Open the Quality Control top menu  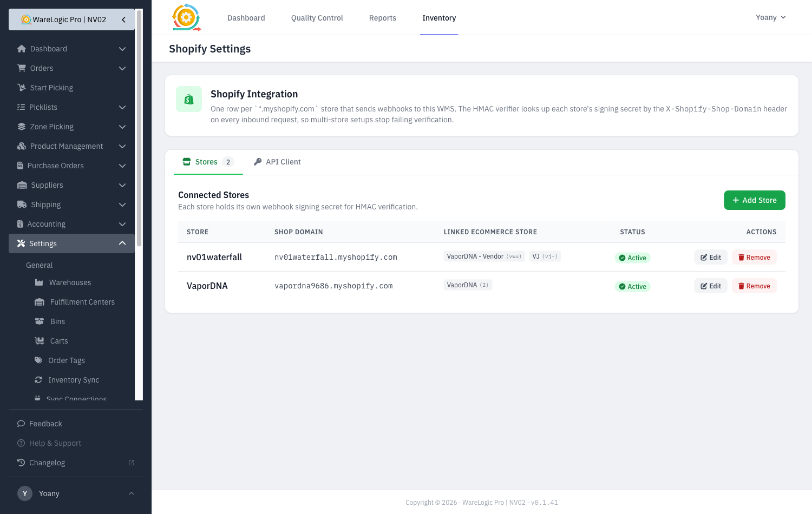(x=317, y=18)
